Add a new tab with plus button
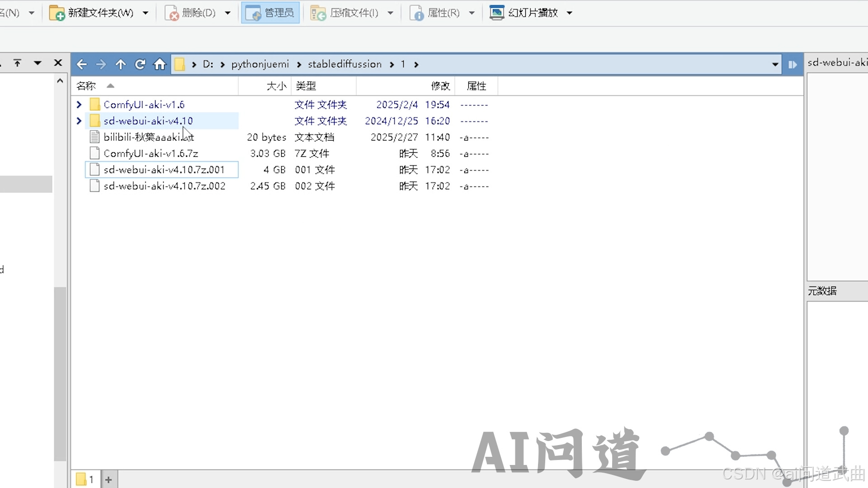Image resolution: width=868 pixels, height=488 pixels. pyautogui.click(x=108, y=479)
